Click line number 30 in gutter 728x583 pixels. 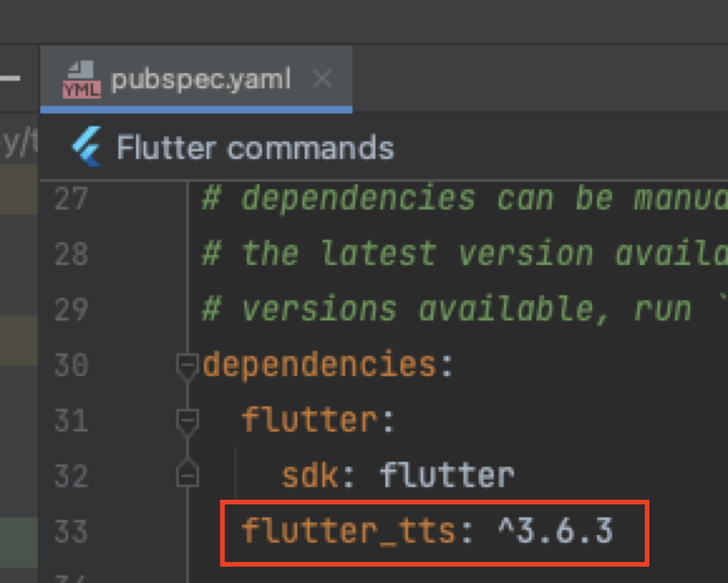point(71,365)
